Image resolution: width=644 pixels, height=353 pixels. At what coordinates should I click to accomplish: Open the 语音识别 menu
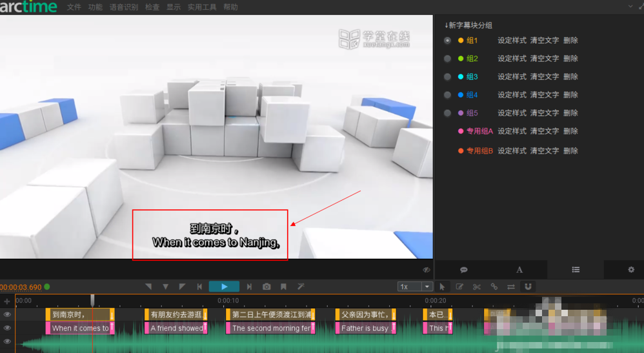coord(123,7)
